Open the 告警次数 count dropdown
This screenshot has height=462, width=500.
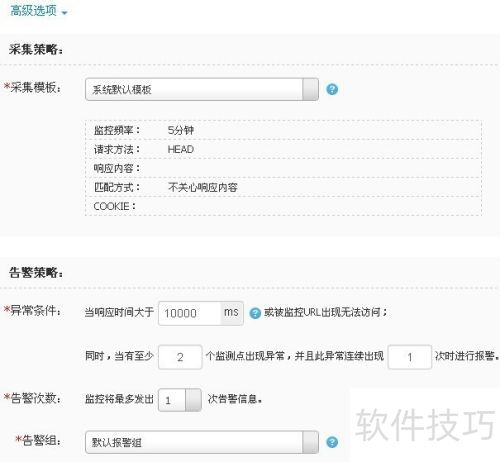[180, 400]
